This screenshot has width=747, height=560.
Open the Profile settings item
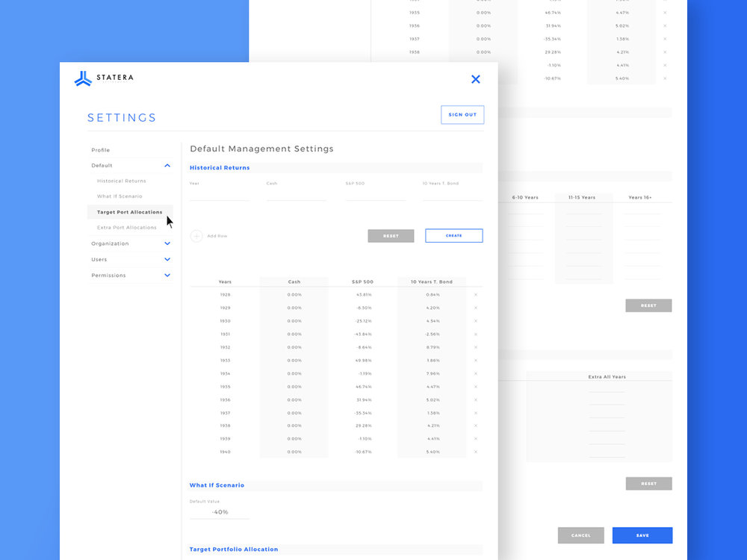(x=101, y=150)
